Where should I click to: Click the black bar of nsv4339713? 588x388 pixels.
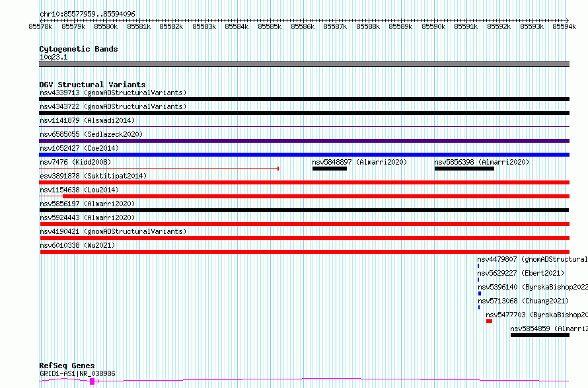(x=304, y=99)
